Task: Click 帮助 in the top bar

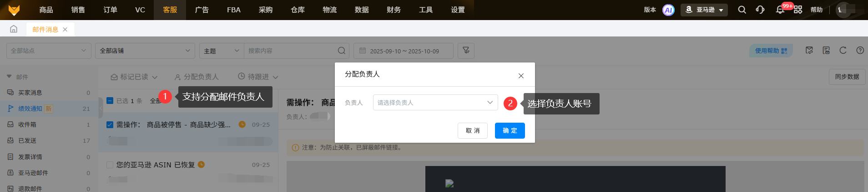Action: click(817, 10)
